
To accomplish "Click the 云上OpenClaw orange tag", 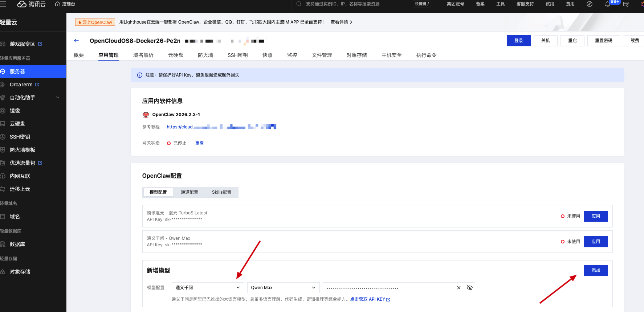I will [x=95, y=22].
